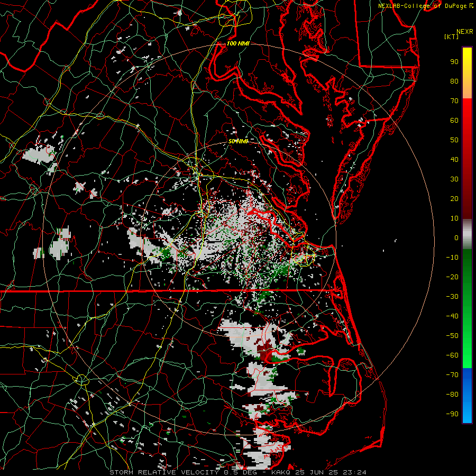The image size is (476, 476).
Task: Click the -50 scale value
Action: (x=452, y=336)
